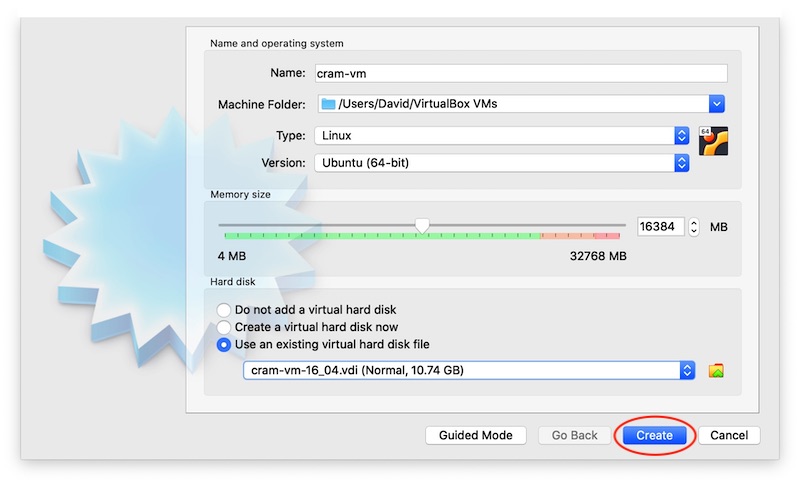Select 'Do not add a virtual hard disk'

(x=224, y=310)
